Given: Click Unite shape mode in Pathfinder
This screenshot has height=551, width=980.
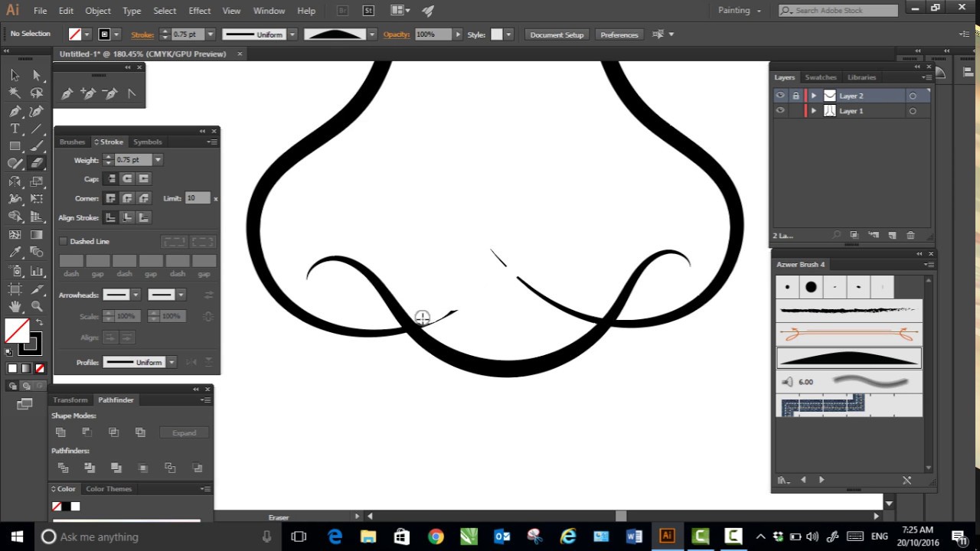Looking at the screenshot, I should (x=60, y=432).
